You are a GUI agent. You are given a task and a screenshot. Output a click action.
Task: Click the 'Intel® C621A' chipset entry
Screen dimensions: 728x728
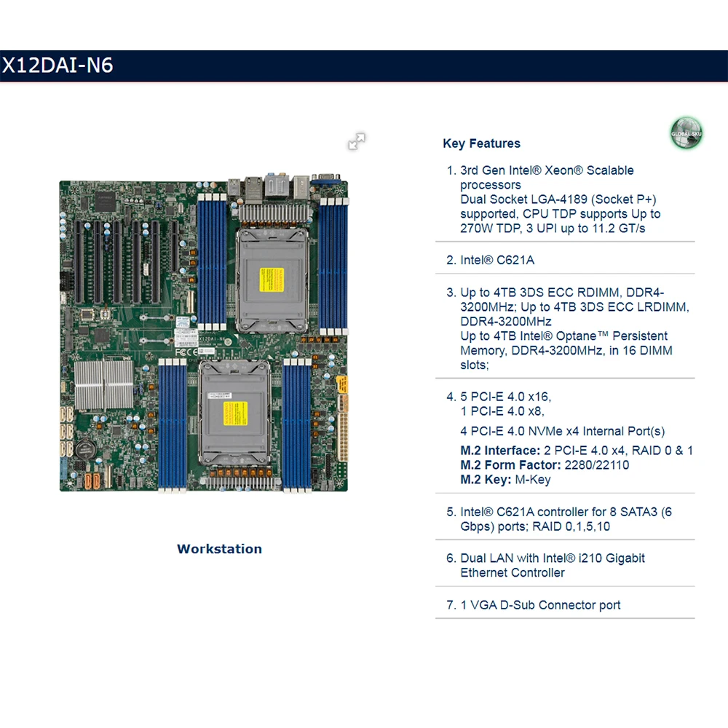(x=497, y=260)
